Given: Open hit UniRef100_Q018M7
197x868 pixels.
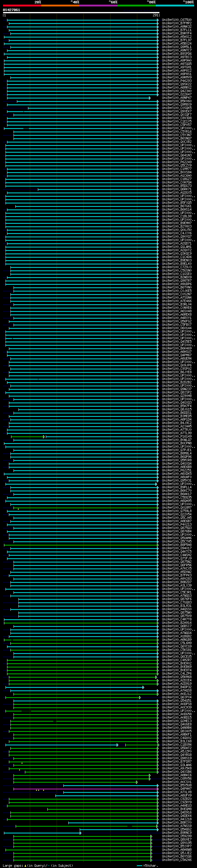Looking at the screenshot, I should click(177, 508).
